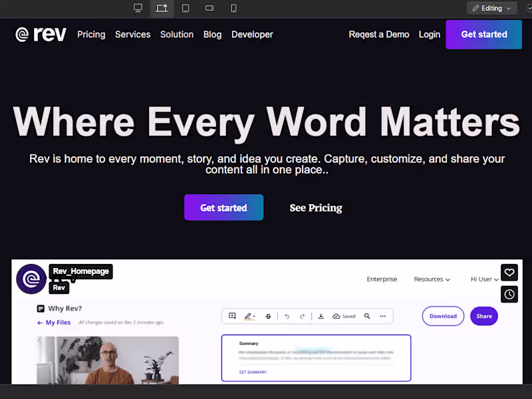Click Get started in the header
Screen dimensions: 532x399
[484, 35]
